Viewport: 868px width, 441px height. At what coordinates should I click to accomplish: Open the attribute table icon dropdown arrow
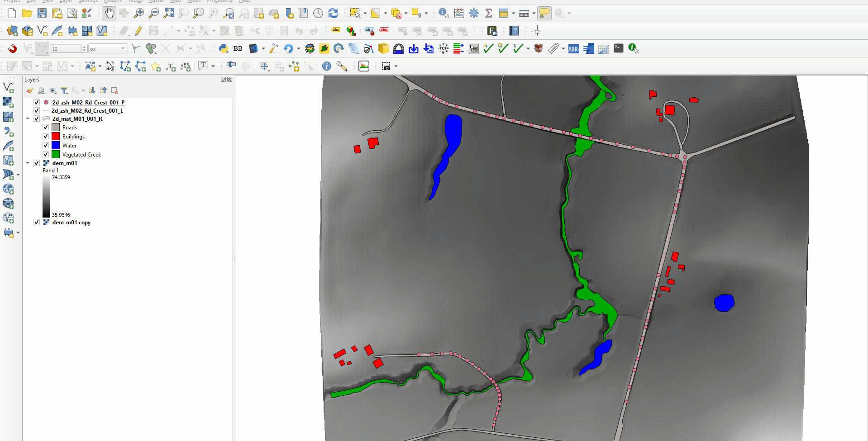point(514,13)
